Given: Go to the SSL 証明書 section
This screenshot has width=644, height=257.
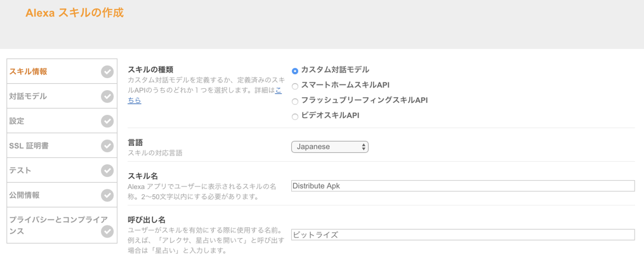Looking at the screenshot, I should 62,146.
